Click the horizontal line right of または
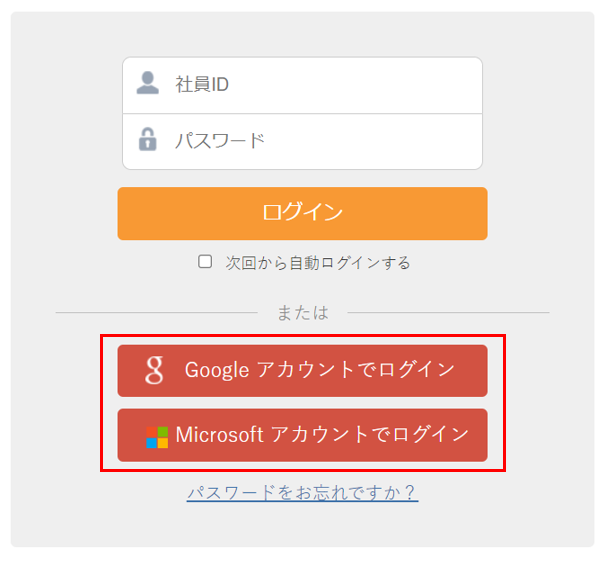This screenshot has height=562, width=605. point(448,312)
